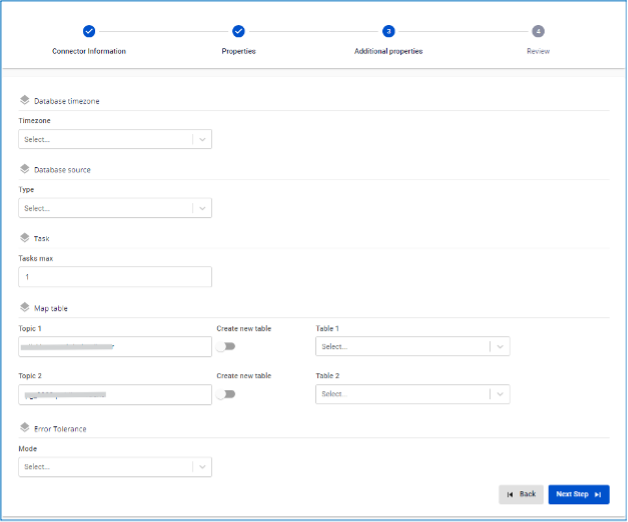This screenshot has height=522, width=628.
Task: Jump to the Review step label
Action: coord(538,51)
